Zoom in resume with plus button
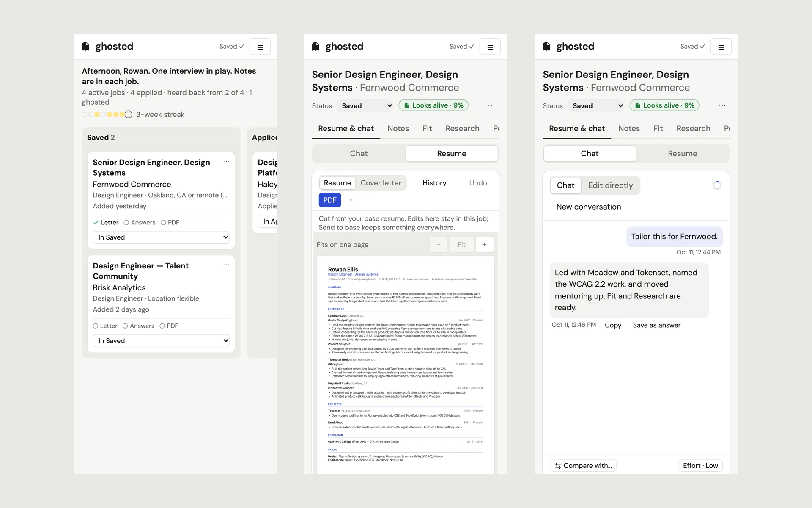 [485, 245]
